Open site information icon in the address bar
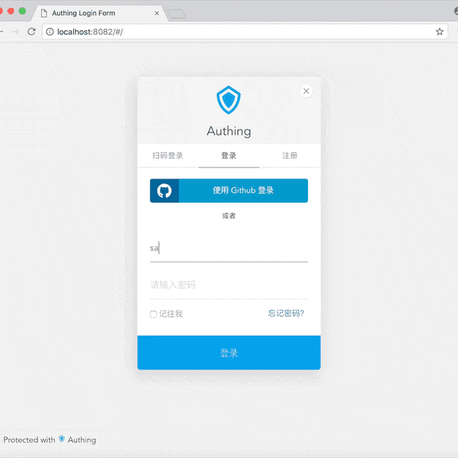Viewport: 458px width, 458px height. pos(50,32)
